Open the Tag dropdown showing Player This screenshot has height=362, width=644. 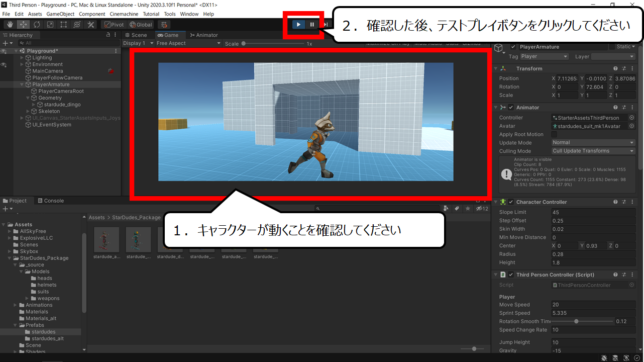tap(544, 57)
